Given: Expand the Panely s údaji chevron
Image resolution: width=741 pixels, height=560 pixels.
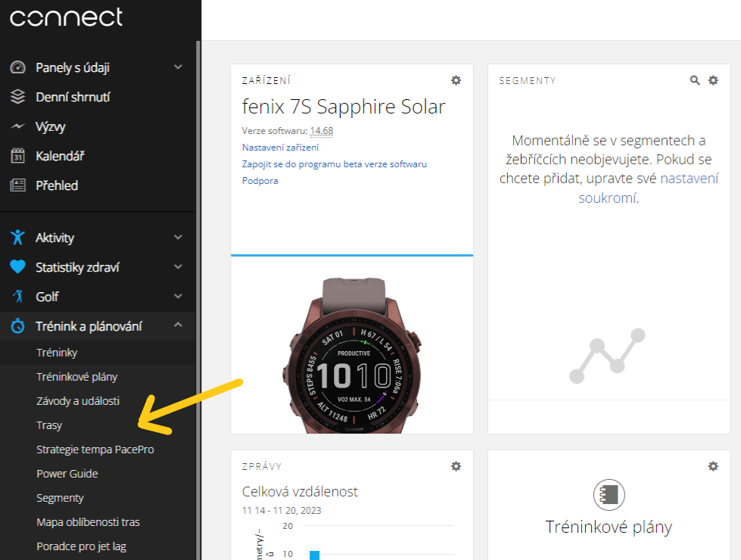Looking at the screenshot, I should [x=178, y=67].
